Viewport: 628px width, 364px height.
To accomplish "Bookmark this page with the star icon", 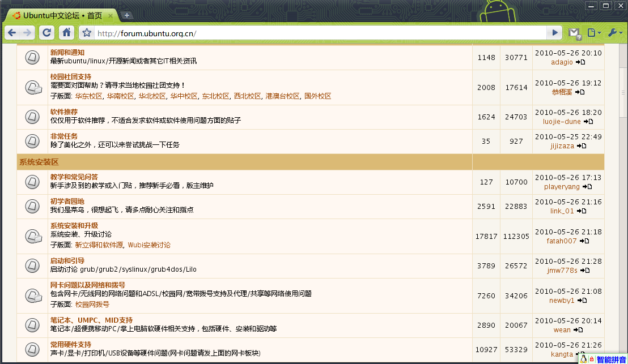I will pyautogui.click(x=87, y=33).
